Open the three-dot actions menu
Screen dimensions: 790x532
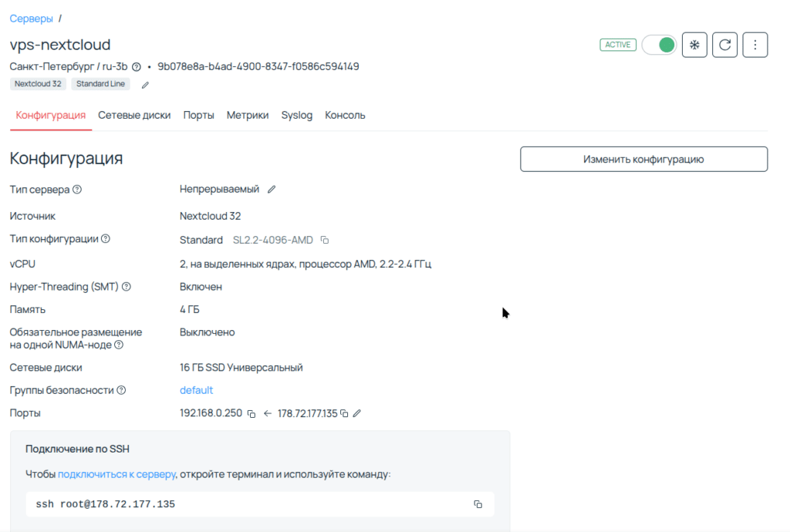click(755, 44)
